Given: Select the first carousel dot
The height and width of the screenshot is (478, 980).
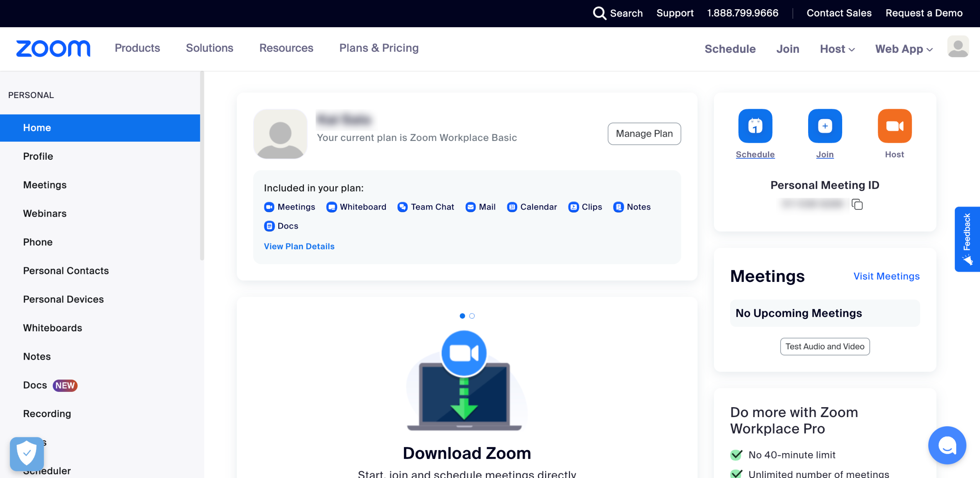Looking at the screenshot, I should (462, 316).
